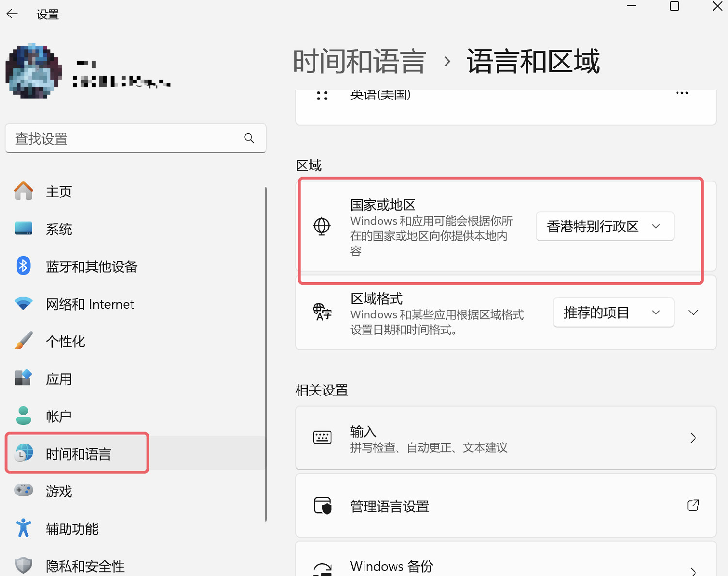Open the 推荐的项目 regional format dropdown
The image size is (728, 576).
pos(613,312)
